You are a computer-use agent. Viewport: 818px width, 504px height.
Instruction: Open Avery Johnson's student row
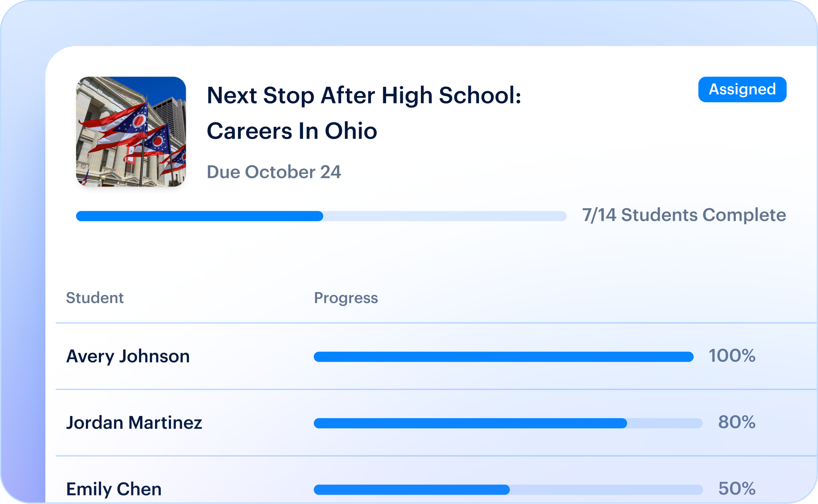436,356
